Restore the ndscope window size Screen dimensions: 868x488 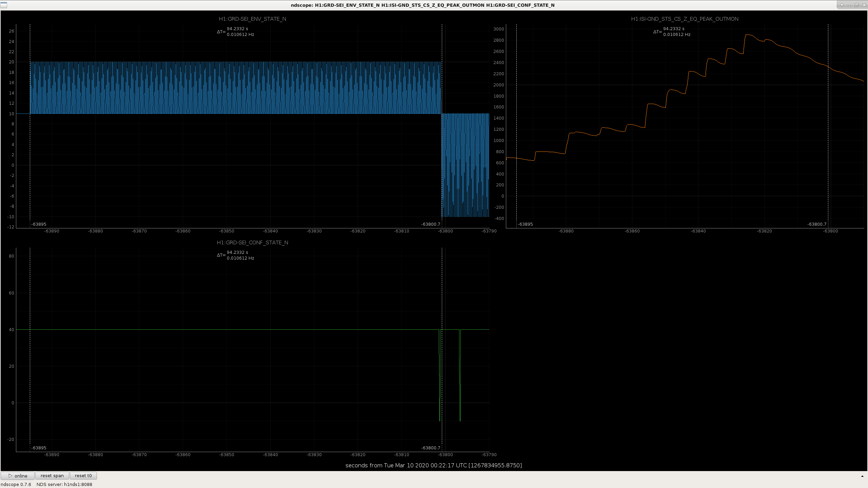(856, 5)
